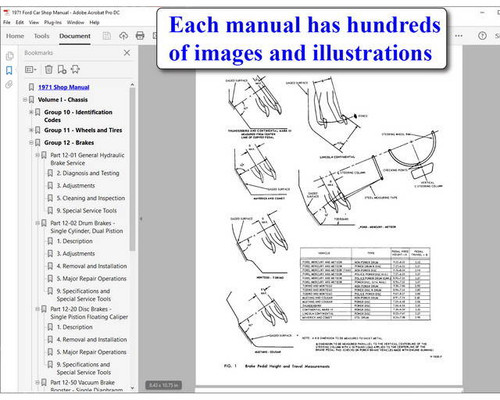The height and width of the screenshot is (400, 500).
Task: Click the bookmarks scrollbar up arrow
Action: point(132,85)
